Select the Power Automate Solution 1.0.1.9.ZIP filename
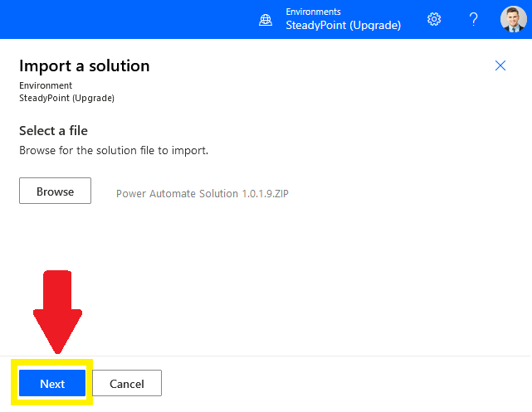 point(203,193)
